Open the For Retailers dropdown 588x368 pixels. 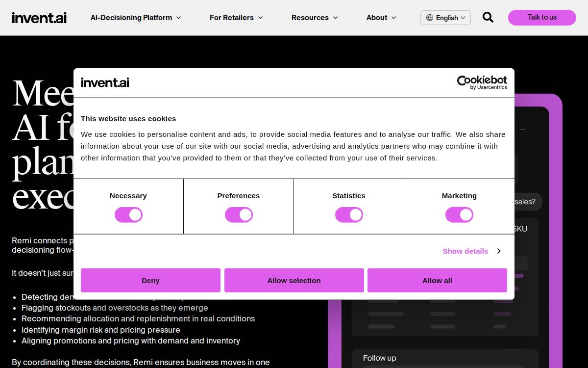236,18
